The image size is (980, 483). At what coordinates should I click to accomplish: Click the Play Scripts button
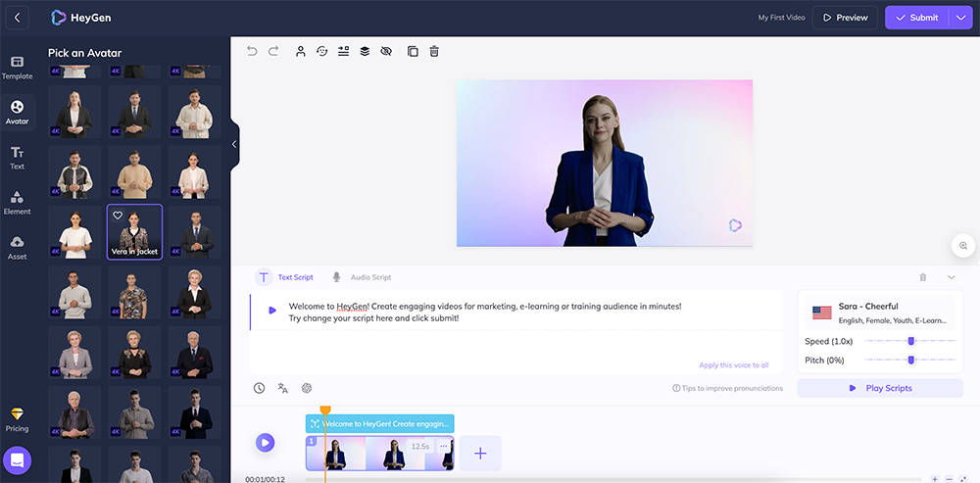[x=880, y=388]
